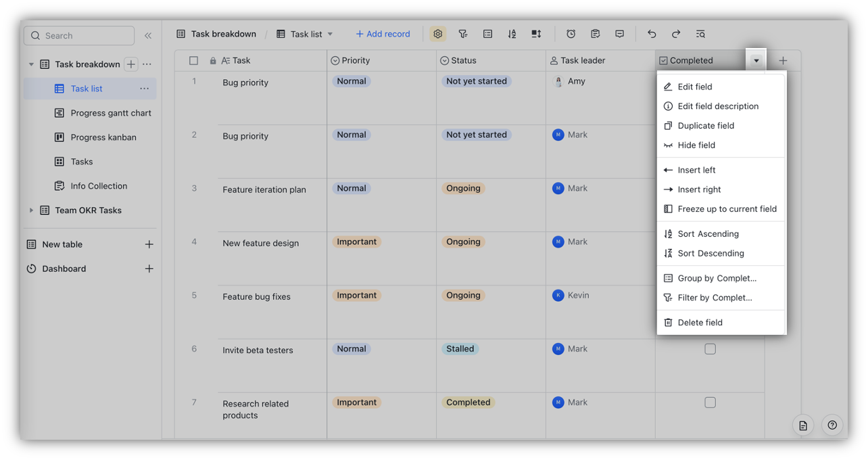Open the automation clock icon in the toolbar
Image resolution: width=868 pixels, height=460 pixels.
click(x=571, y=33)
